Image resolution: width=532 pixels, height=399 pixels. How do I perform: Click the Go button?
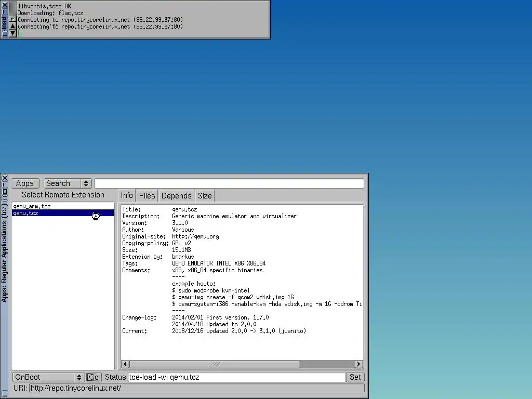click(x=94, y=377)
